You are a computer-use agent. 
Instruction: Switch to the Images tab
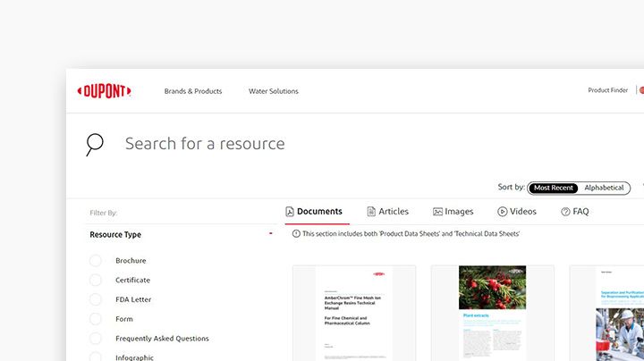(453, 212)
